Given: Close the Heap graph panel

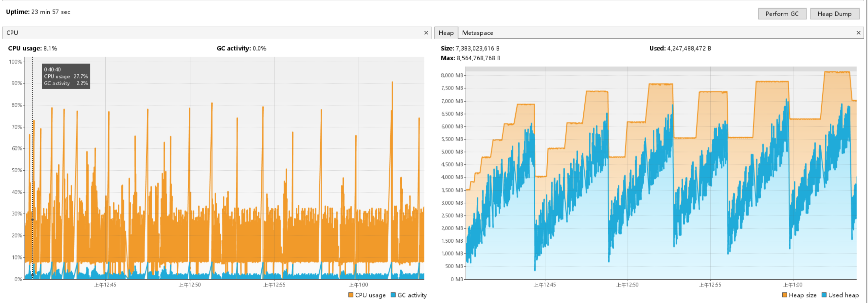Looking at the screenshot, I should point(858,33).
